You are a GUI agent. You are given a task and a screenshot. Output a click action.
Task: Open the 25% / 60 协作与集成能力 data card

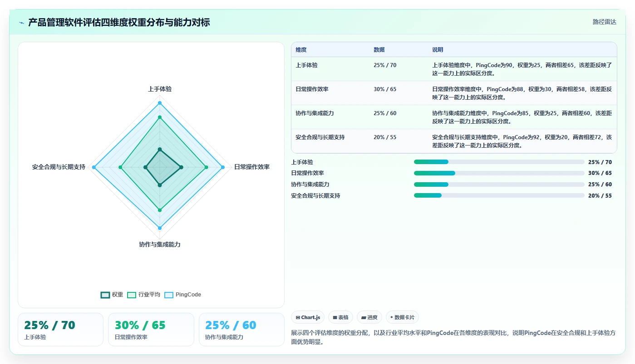tap(241, 330)
